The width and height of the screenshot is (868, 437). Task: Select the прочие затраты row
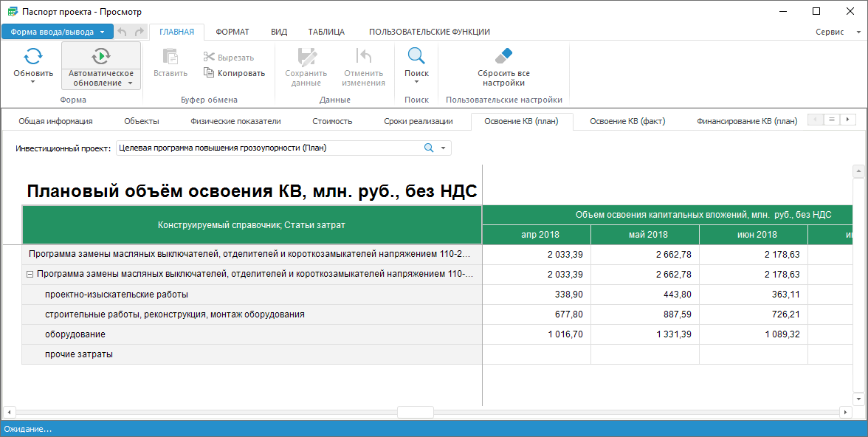click(x=252, y=354)
